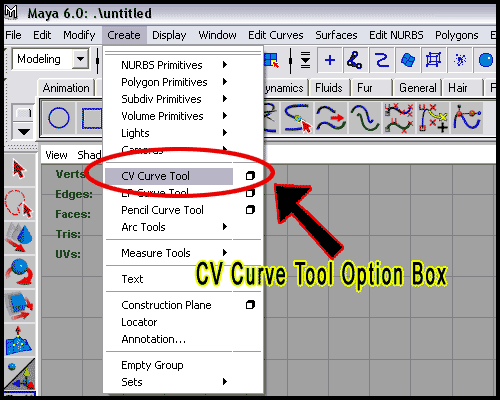Image resolution: width=500 pixels, height=400 pixels.
Task: Open the Modify menu
Action: point(79,35)
